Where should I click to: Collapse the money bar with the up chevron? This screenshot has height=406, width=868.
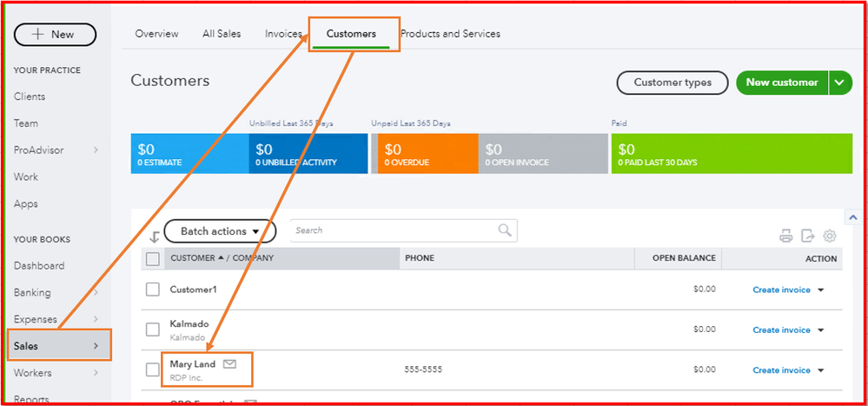pos(852,217)
